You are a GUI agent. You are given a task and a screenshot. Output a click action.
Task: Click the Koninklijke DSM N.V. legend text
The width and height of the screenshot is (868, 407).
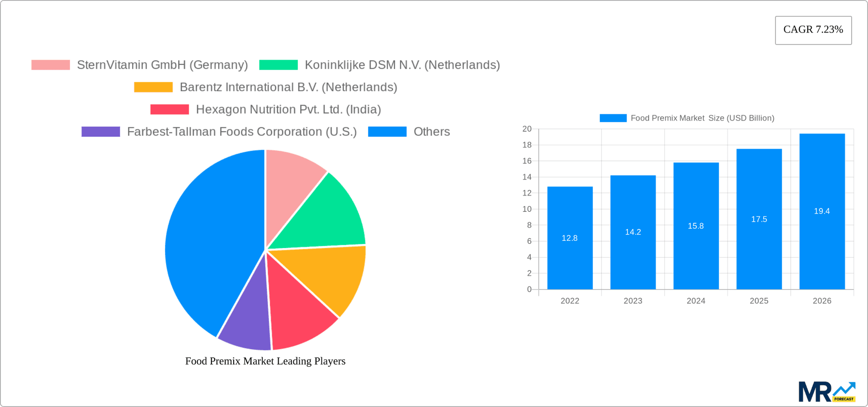(x=402, y=65)
